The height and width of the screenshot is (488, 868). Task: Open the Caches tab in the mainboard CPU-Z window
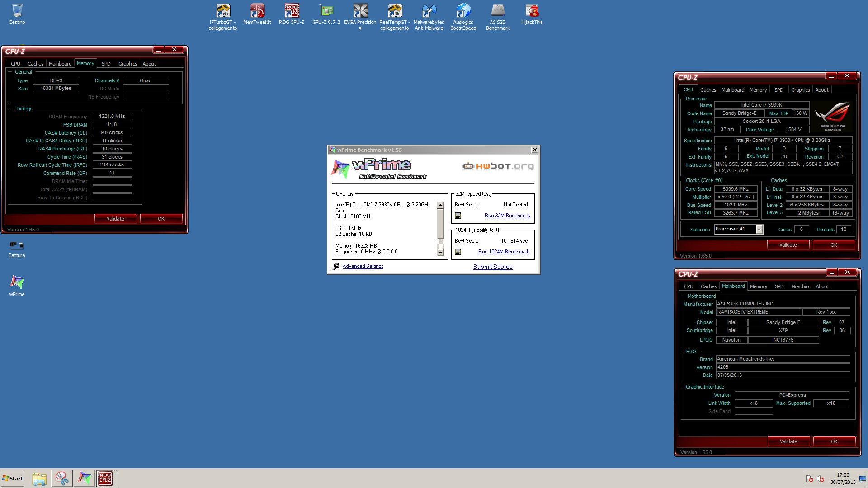pos(708,286)
